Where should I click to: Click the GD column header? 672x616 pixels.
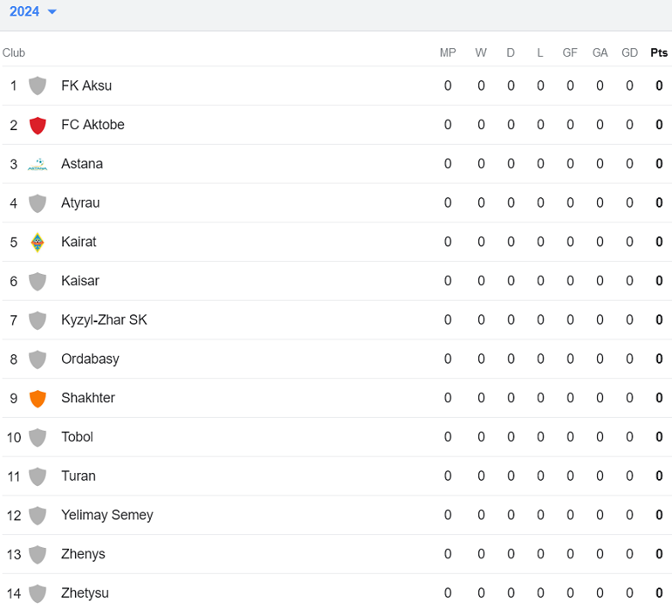(630, 53)
